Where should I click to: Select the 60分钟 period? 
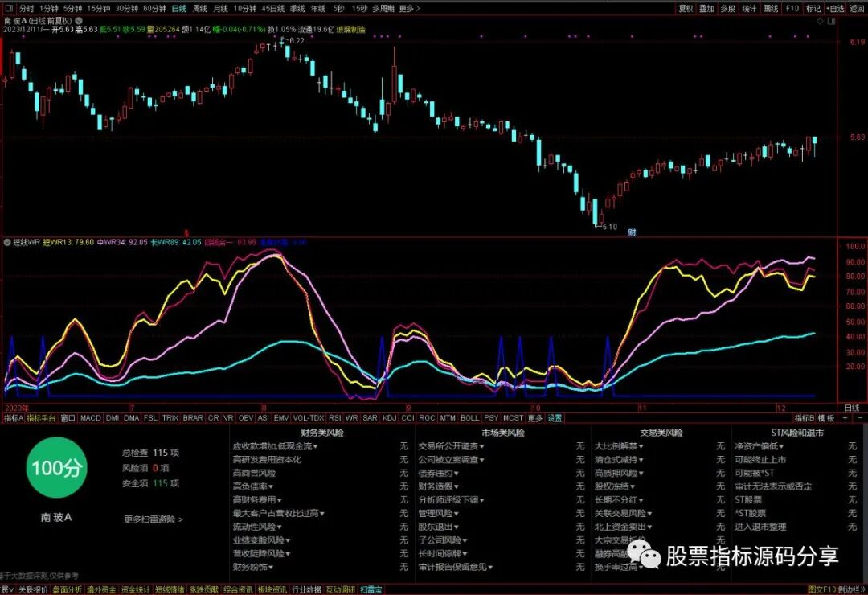pos(154,9)
